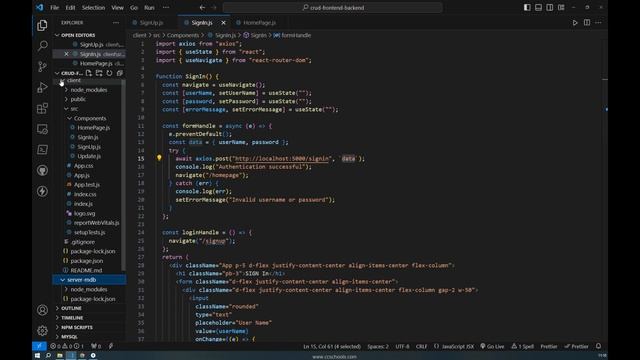640x360 pixels.
Task: Click Ln 15, Col 61 cursor position
Action: (332, 346)
